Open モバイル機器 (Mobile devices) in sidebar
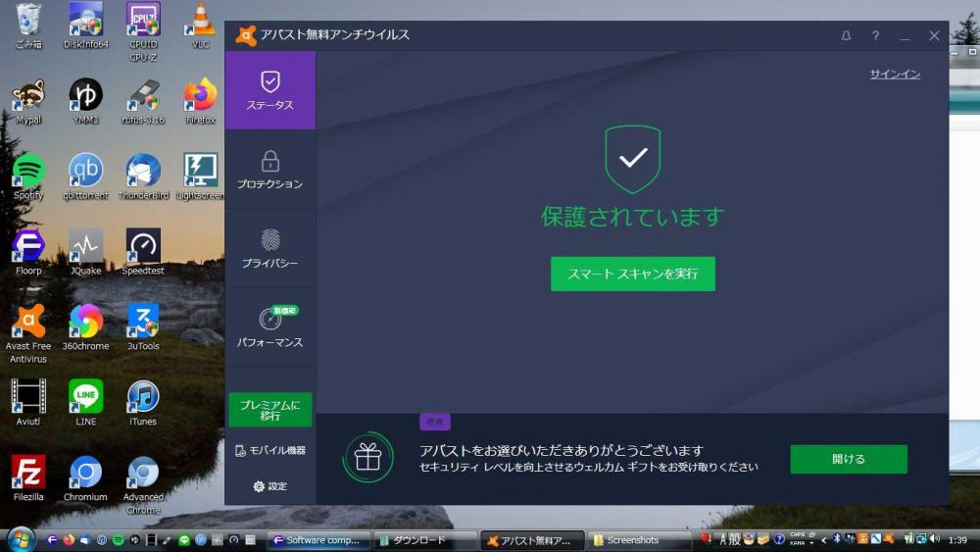The height and width of the screenshot is (552, 980). (x=270, y=450)
